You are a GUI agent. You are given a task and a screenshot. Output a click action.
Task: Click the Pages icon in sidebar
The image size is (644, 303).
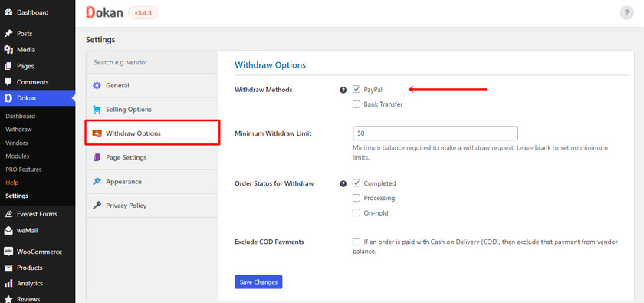click(8, 66)
